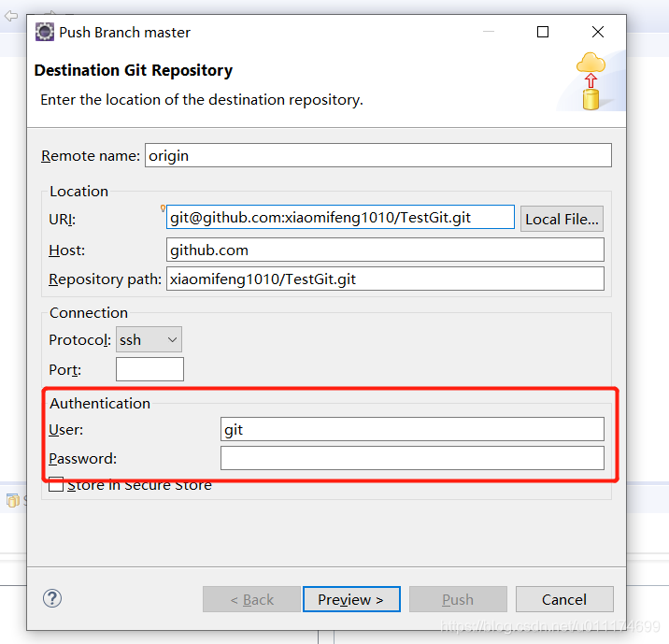Click the Connection group label
The width and height of the screenshot is (669, 644).
click(89, 313)
